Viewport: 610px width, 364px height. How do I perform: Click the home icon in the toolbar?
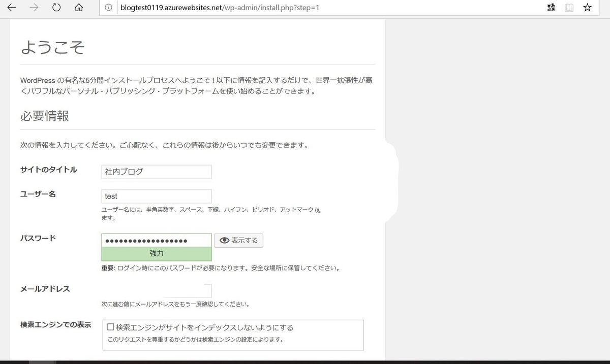click(x=78, y=8)
